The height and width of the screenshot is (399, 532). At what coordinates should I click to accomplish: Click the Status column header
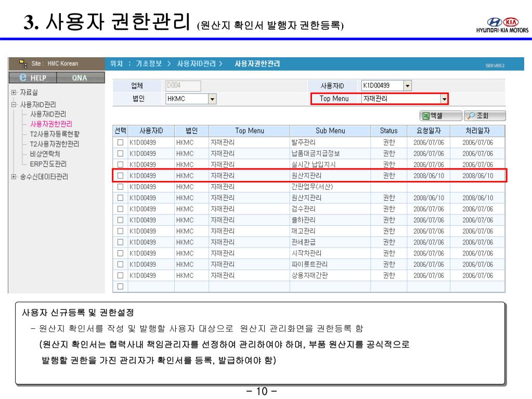tap(388, 131)
